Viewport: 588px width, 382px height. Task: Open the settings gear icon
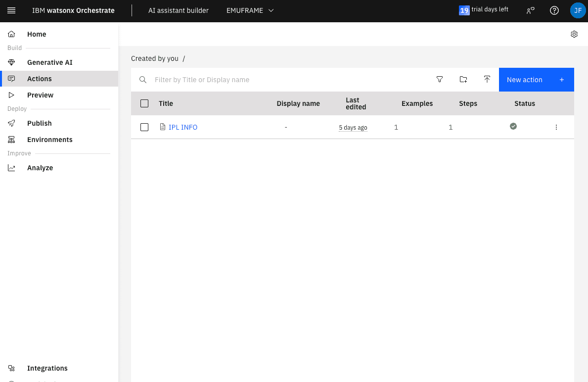click(x=574, y=34)
